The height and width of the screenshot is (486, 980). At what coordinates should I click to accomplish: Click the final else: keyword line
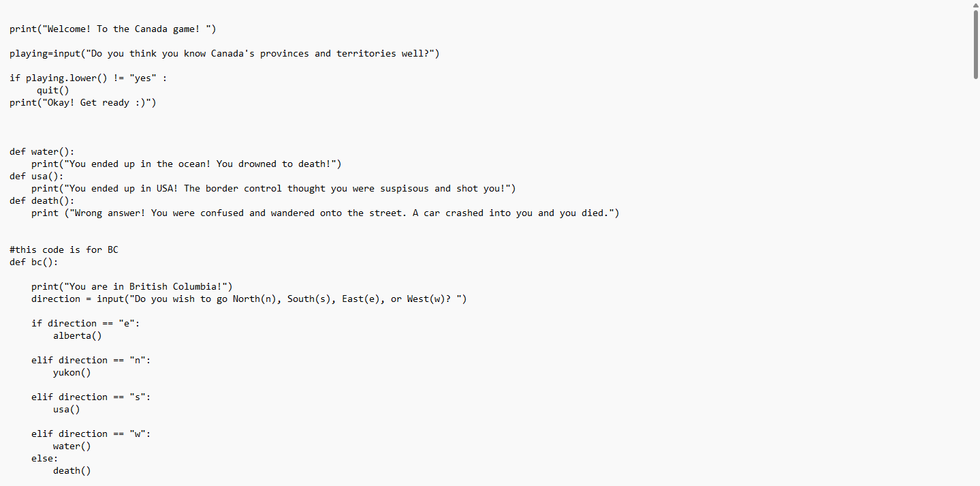(x=44, y=458)
